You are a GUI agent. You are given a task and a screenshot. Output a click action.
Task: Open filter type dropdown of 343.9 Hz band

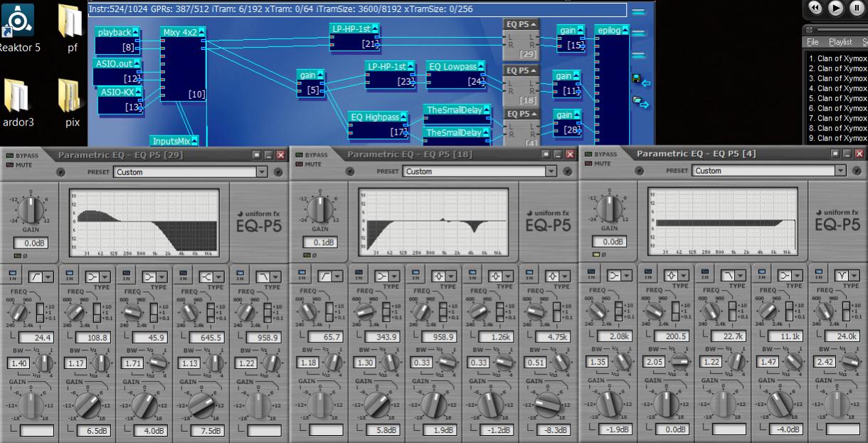tap(394, 276)
